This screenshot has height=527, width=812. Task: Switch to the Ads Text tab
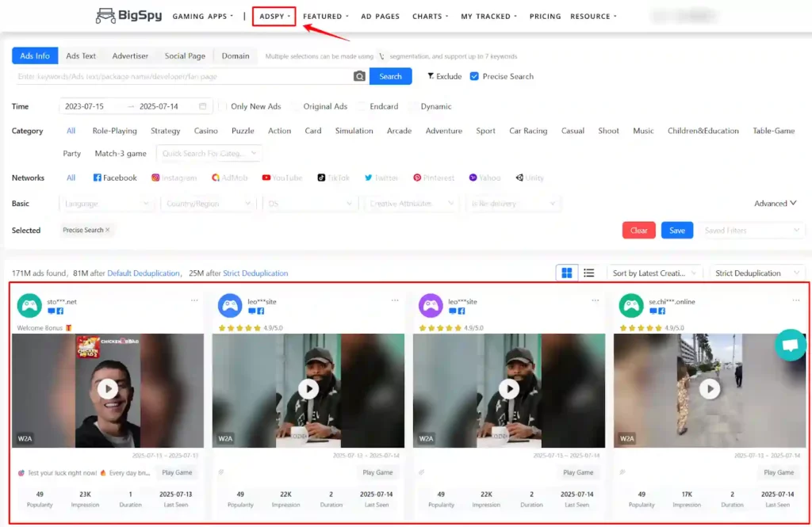click(x=81, y=56)
